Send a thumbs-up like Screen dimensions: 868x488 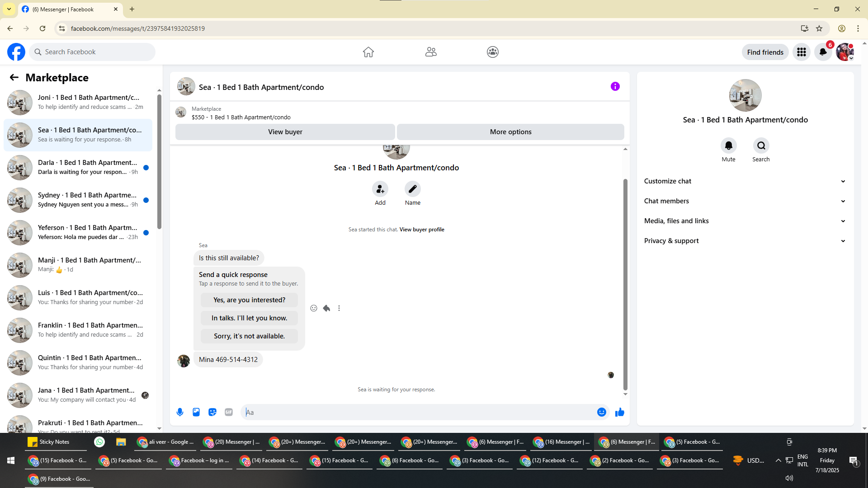pyautogui.click(x=619, y=412)
